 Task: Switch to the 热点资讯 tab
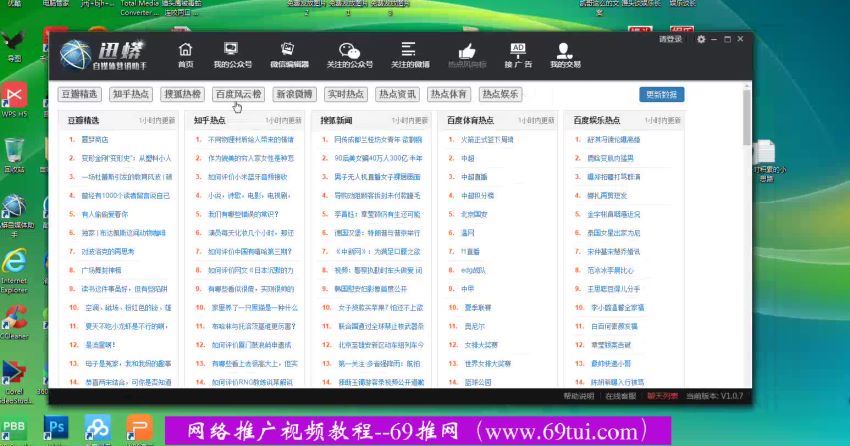tap(397, 94)
